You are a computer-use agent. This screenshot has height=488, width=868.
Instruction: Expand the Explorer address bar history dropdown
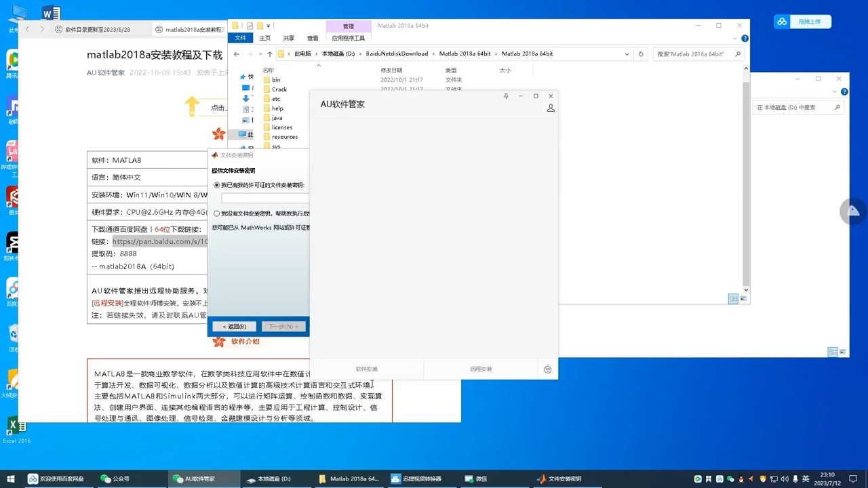629,54
